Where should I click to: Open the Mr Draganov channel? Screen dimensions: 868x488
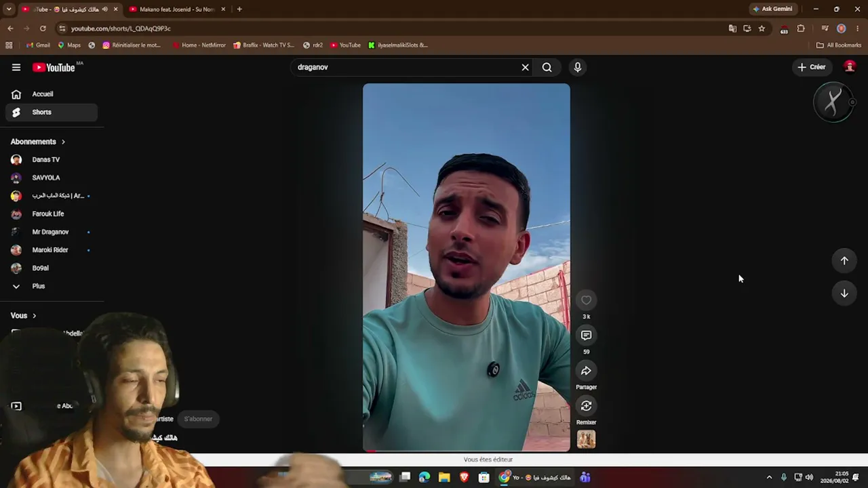(x=52, y=232)
